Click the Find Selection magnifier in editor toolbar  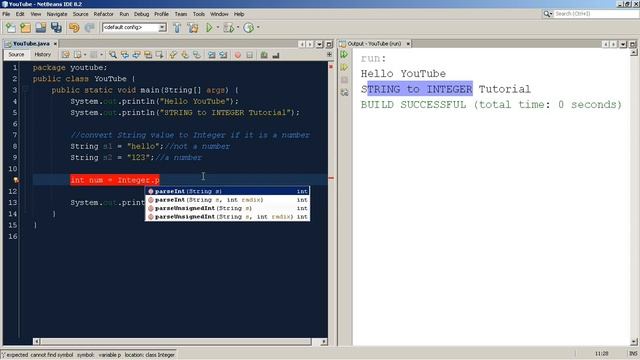tap(113, 55)
